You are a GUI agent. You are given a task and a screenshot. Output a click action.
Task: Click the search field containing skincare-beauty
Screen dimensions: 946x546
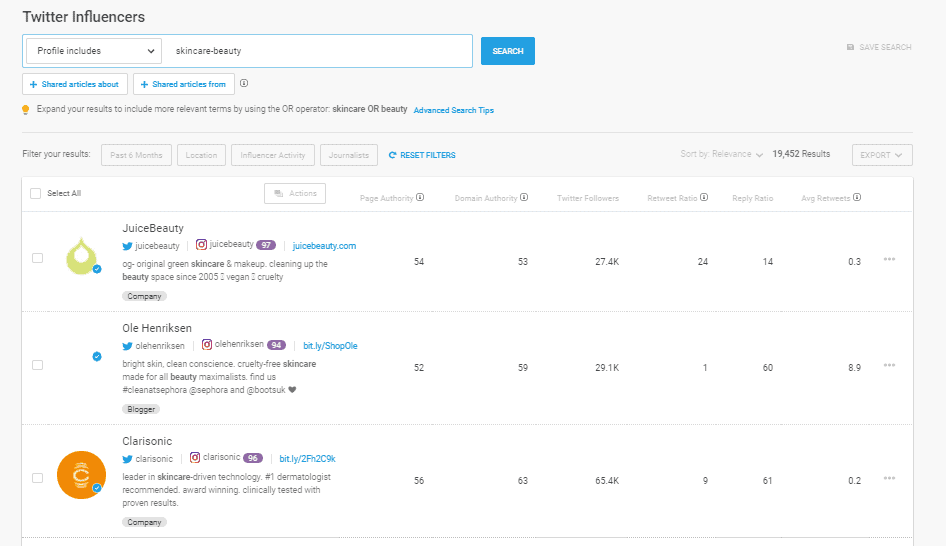point(317,51)
